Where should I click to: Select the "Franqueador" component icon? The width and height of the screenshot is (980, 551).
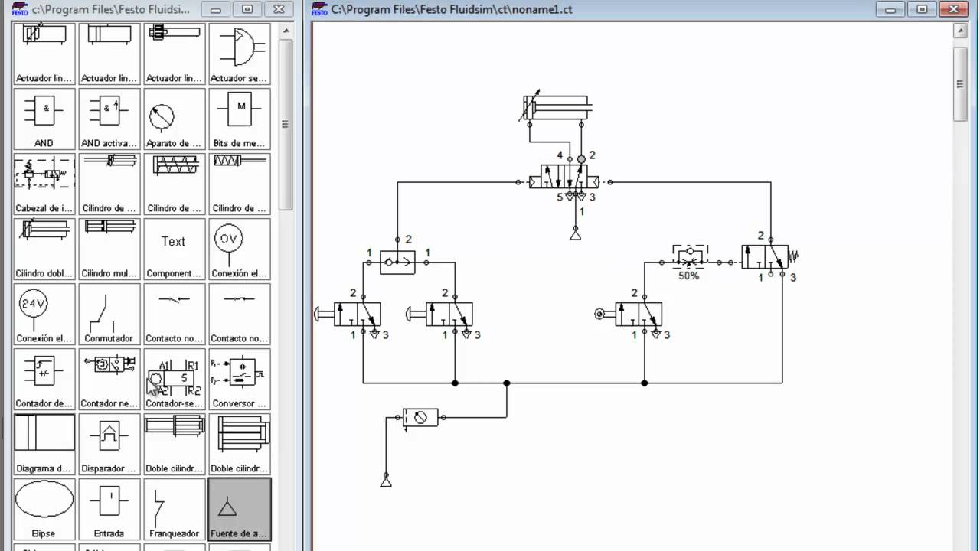tap(174, 509)
